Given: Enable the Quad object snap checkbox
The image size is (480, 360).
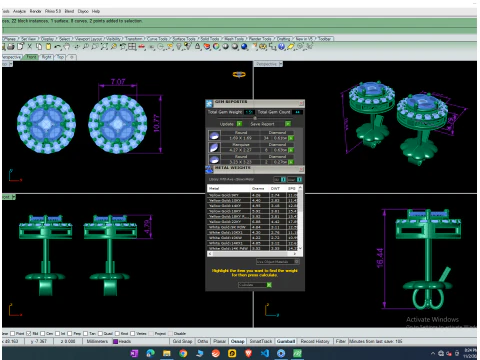Looking at the screenshot, I should pyautogui.click(x=100, y=333).
